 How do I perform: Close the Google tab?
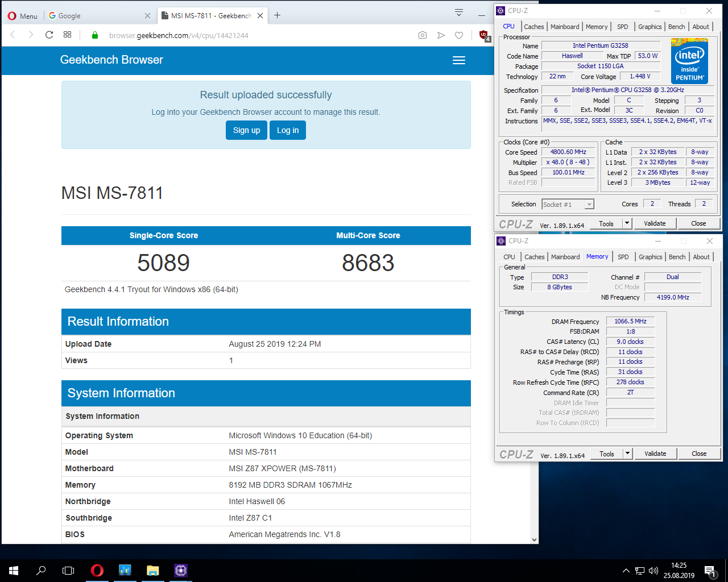(147, 16)
